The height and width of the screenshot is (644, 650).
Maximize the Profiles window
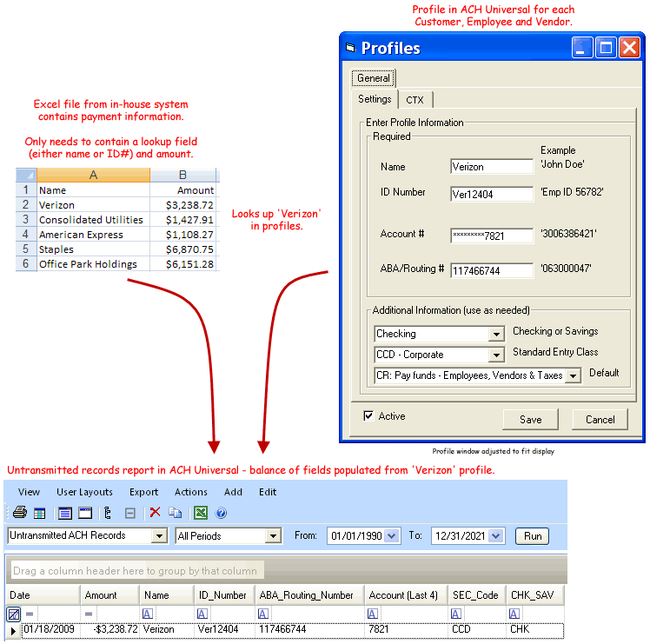(x=606, y=48)
